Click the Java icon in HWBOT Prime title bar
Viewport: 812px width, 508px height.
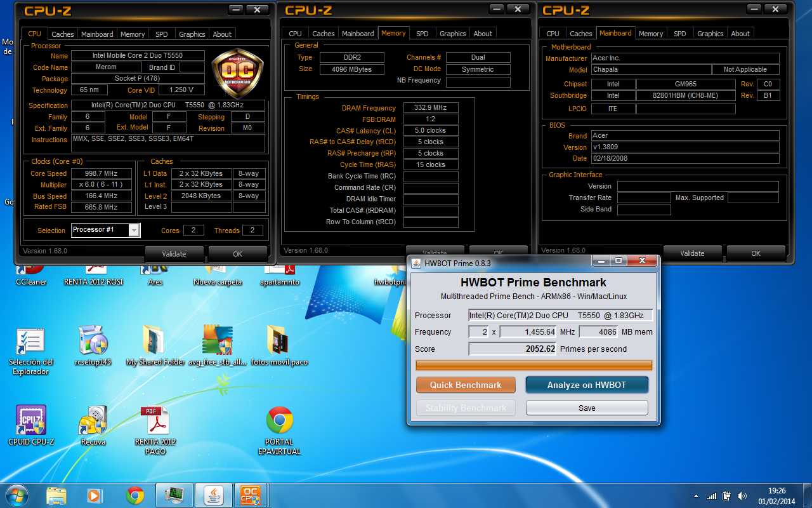click(416, 263)
